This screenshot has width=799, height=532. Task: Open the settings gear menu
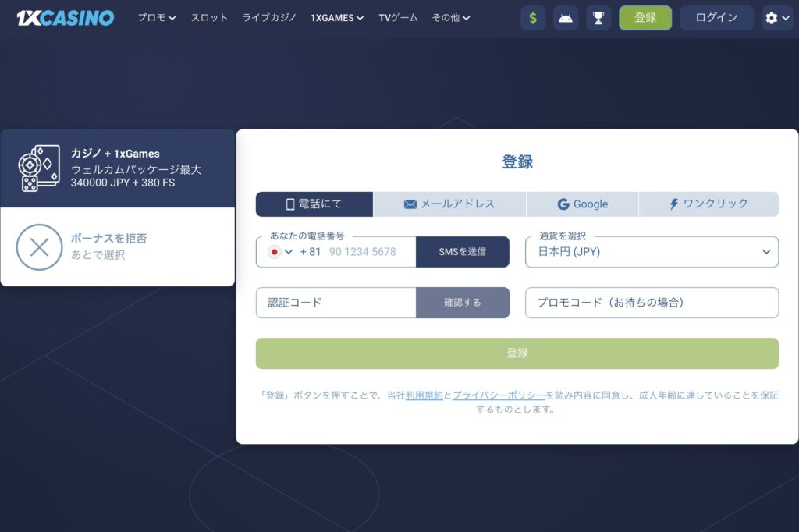pyautogui.click(x=777, y=18)
